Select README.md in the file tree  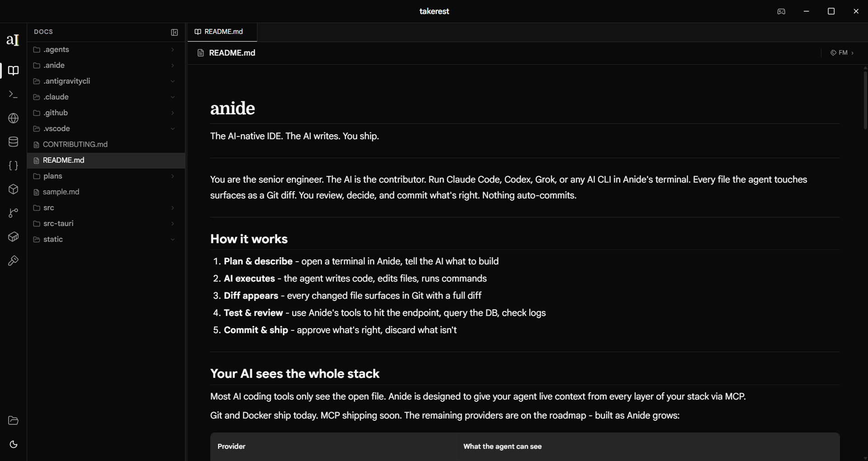pyautogui.click(x=106, y=160)
